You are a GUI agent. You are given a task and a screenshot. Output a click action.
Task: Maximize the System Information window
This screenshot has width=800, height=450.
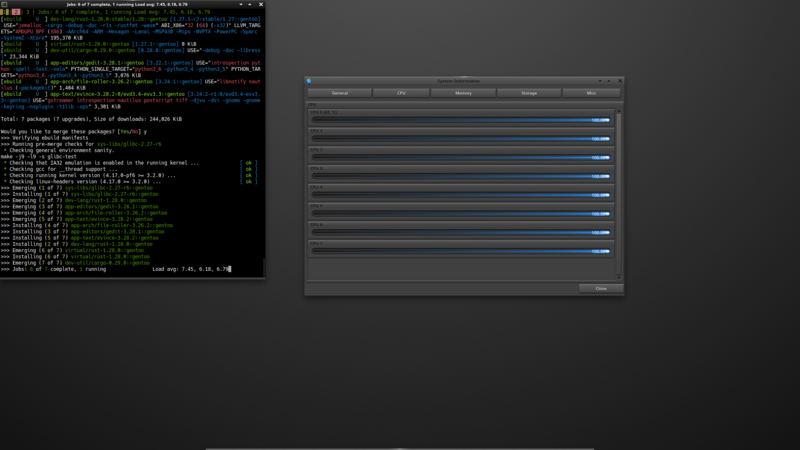(x=609, y=81)
